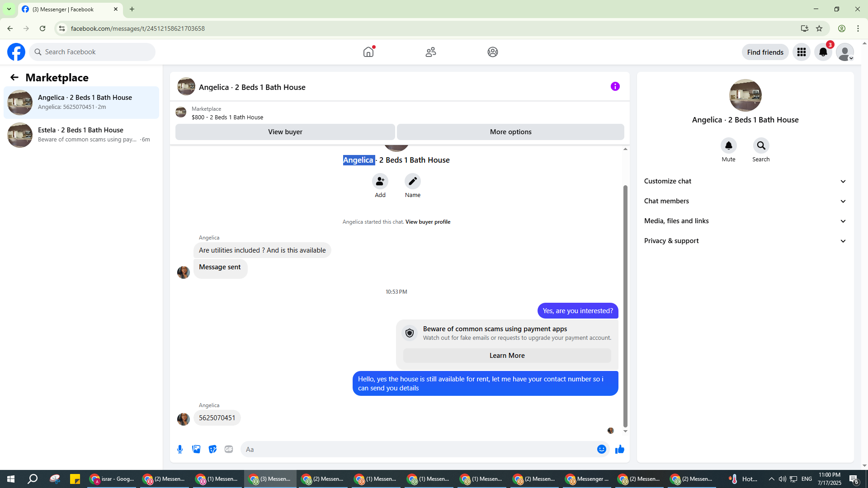Click the address bar URL
This screenshot has height=488, width=868.
point(138,28)
